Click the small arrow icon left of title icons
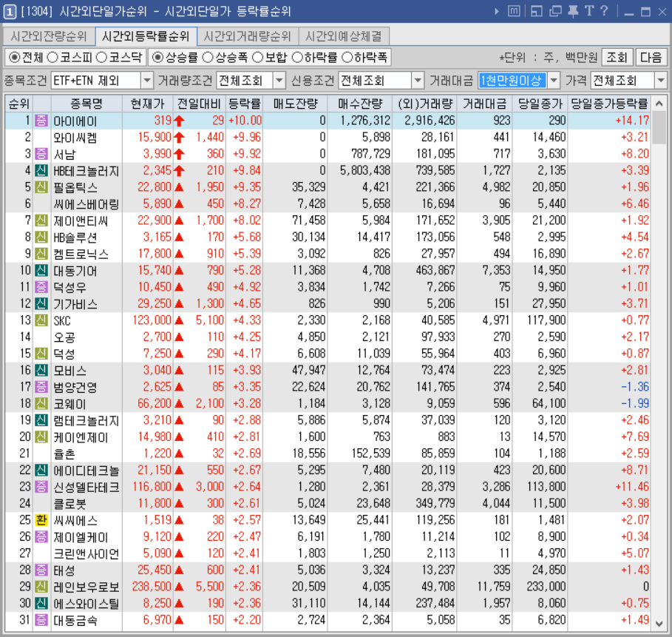 coord(495,10)
